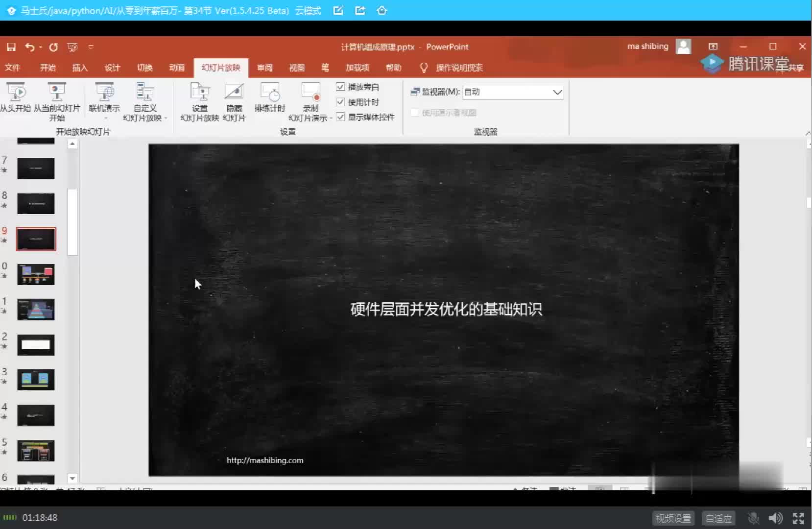Viewport: 812px width, 529px height.
Task: Undo the last action
Action: click(x=29, y=47)
